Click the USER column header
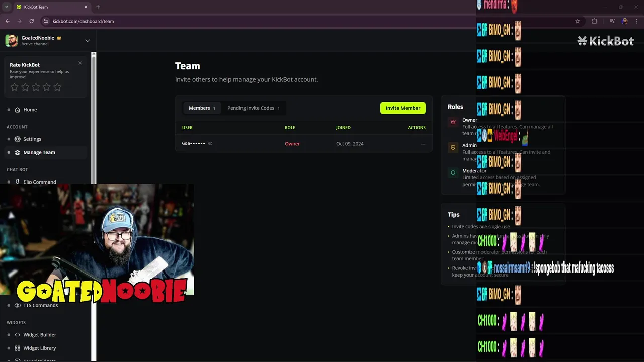Viewport: 644px width, 362px height. point(187,128)
